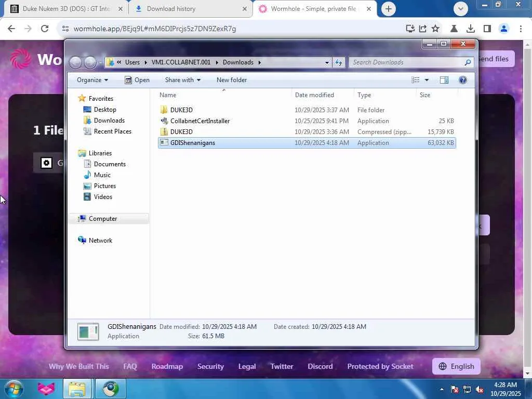Click the Explorer back navigation button
532x399 pixels.
point(76,62)
